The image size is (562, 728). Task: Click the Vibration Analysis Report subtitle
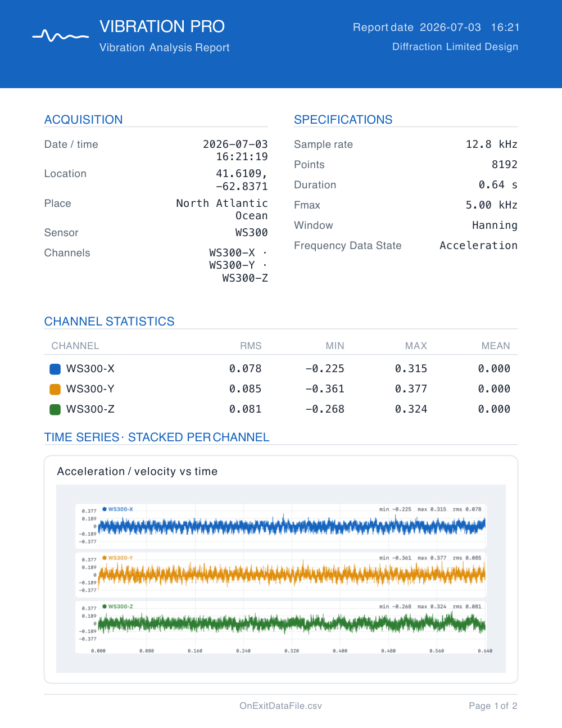coord(165,48)
